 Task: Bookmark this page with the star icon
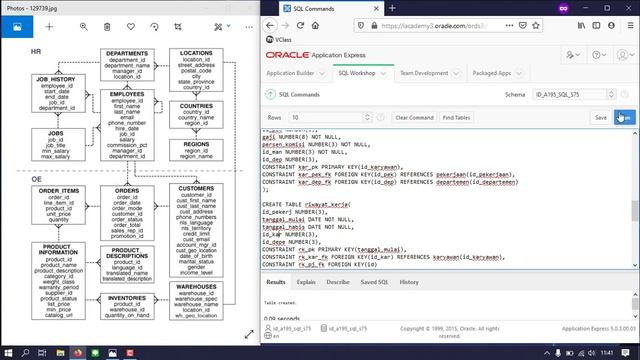pyautogui.click(x=536, y=25)
